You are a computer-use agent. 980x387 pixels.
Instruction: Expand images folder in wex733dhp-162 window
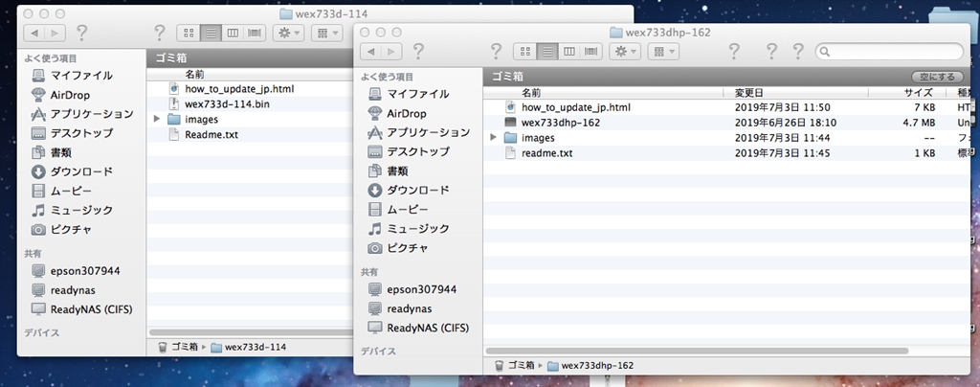coord(494,138)
